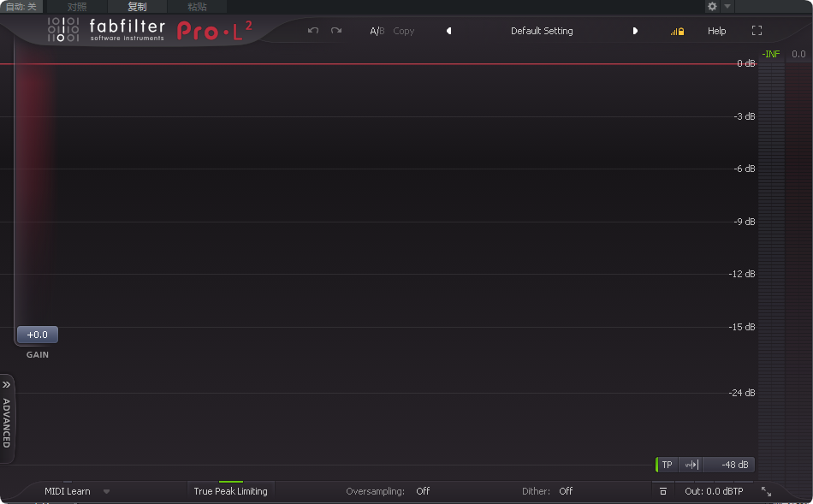The height and width of the screenshot is (504, 813).
Task: Click the compact mode icon left of Out
Action: point(663,491)
